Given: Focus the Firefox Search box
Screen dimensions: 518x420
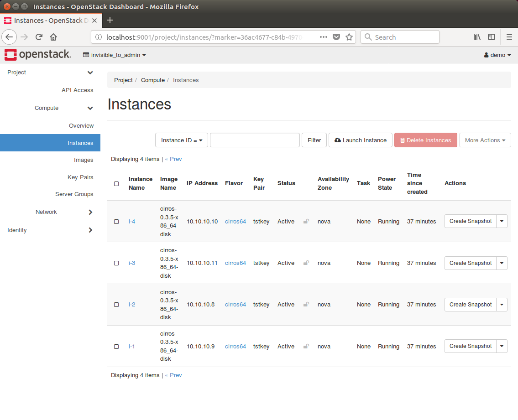Looking at the screenshot, I should 400,37.
